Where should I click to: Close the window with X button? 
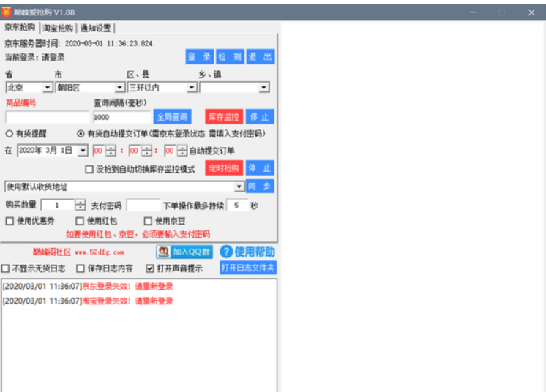tap(531, 12)
